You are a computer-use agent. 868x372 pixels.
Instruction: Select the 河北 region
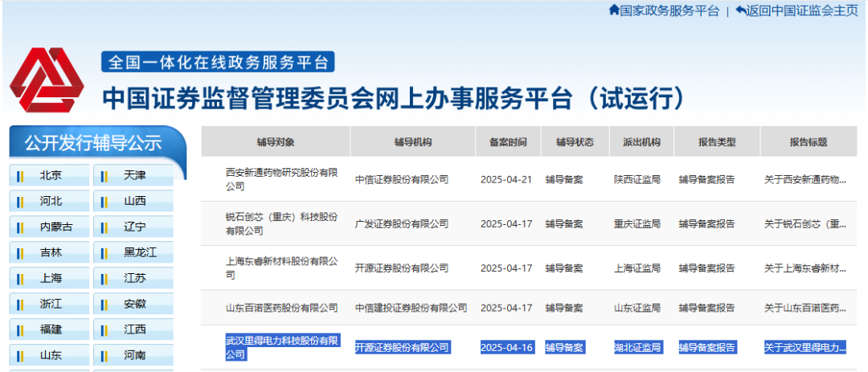[49, 202]
